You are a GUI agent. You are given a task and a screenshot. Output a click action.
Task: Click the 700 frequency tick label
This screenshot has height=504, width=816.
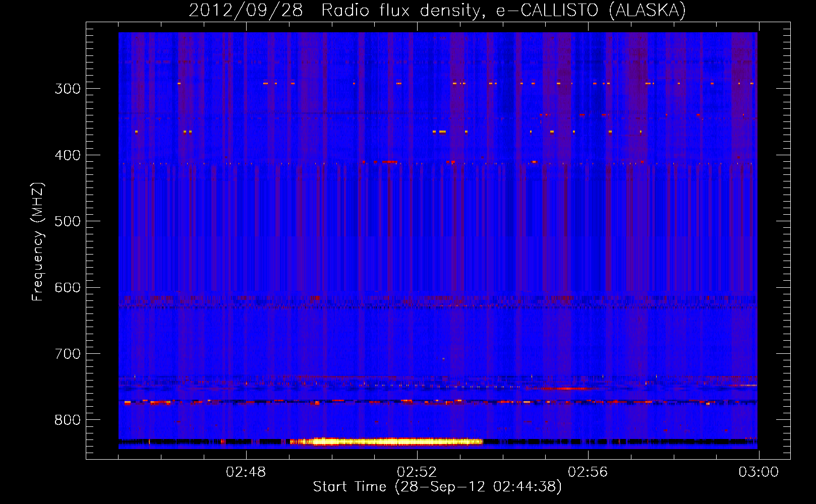(x=68, y=354)
